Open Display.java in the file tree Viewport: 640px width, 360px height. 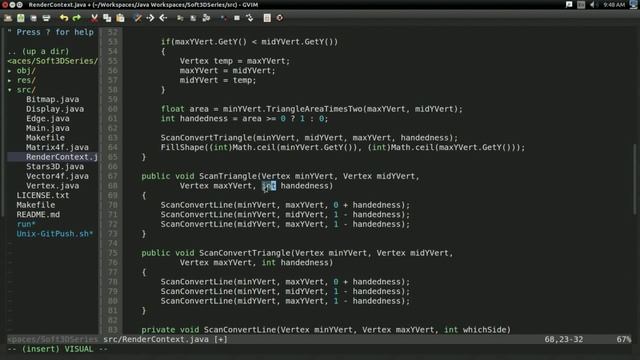point(55,109)
